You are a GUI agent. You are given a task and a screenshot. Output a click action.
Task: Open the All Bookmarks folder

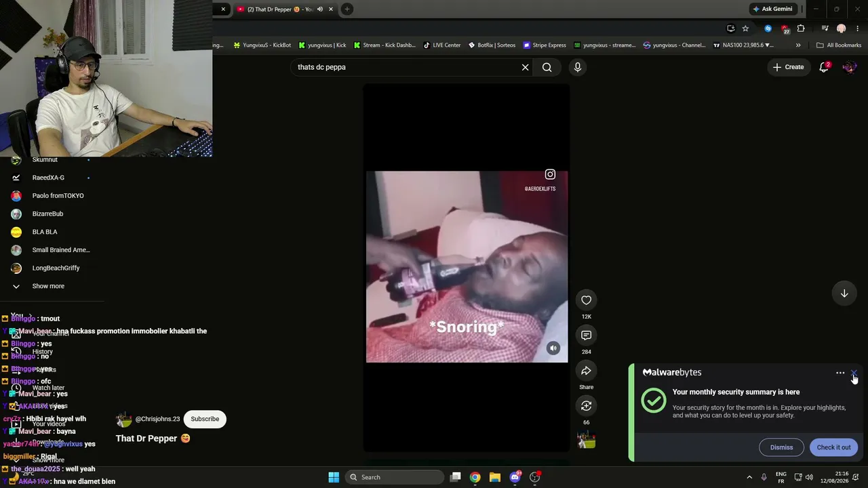click(x=839, y=45)
